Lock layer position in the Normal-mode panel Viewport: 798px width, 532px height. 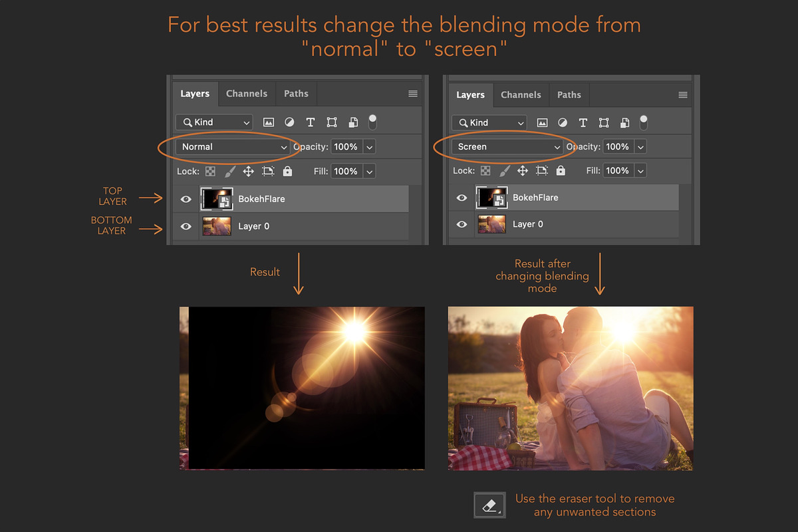pos(248,172)
